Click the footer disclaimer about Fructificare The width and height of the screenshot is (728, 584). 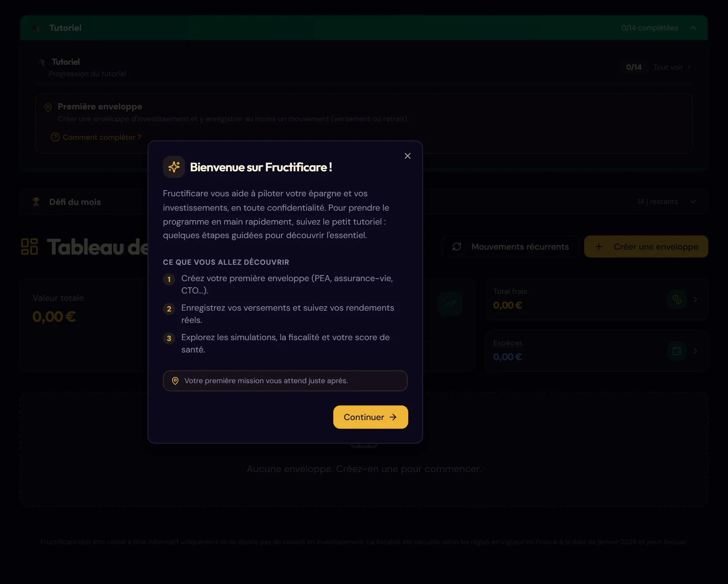[x=364, y=542]
